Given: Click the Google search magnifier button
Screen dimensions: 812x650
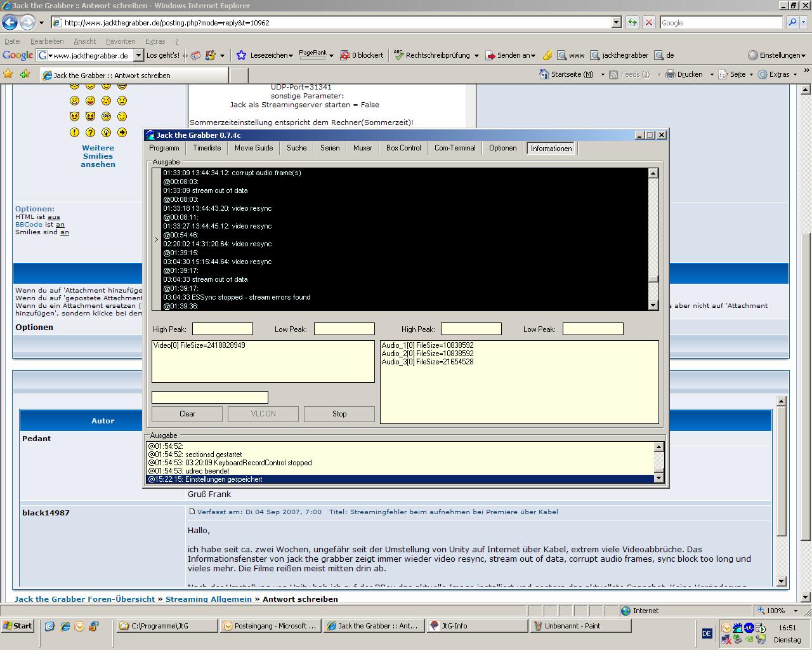Looking at the screenshot, I should pyautogui.click(x=792, y=22).
